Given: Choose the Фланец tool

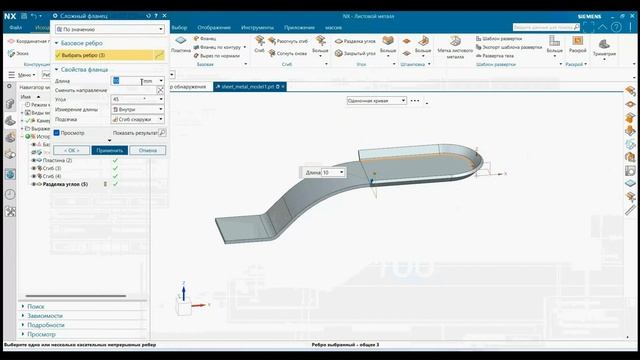Looking at the screenshot, I should [x=205, y=38].
